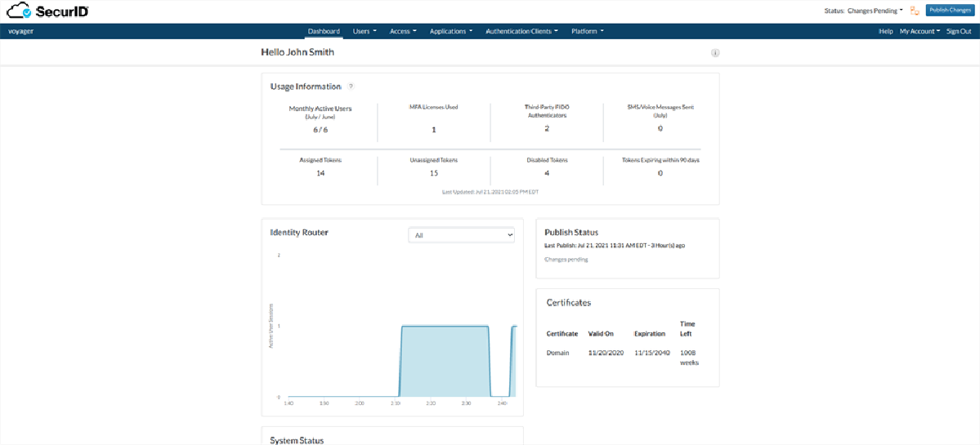Open the Help link
This screenshot has width=980, height=445.
(x=886, y=31)
